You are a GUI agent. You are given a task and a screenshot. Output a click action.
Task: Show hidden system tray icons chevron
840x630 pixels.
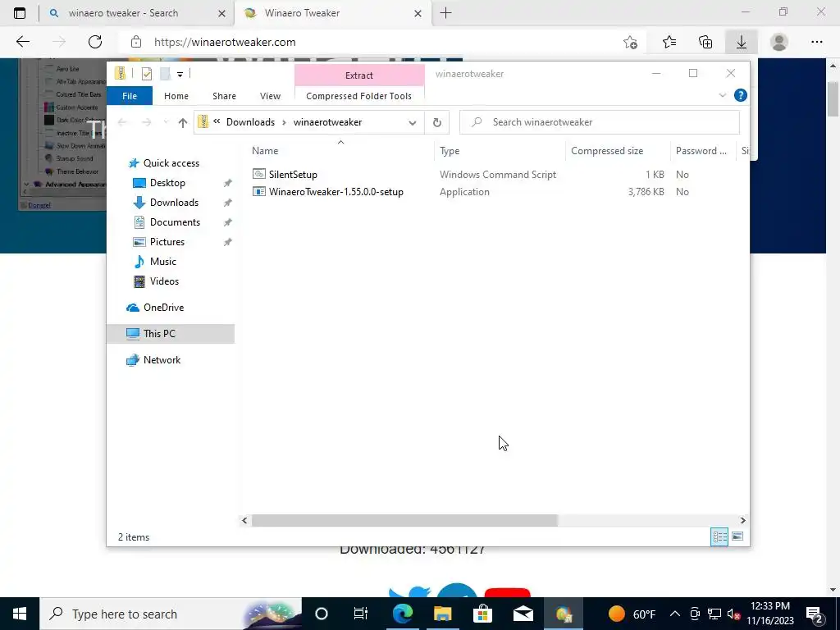675,614
